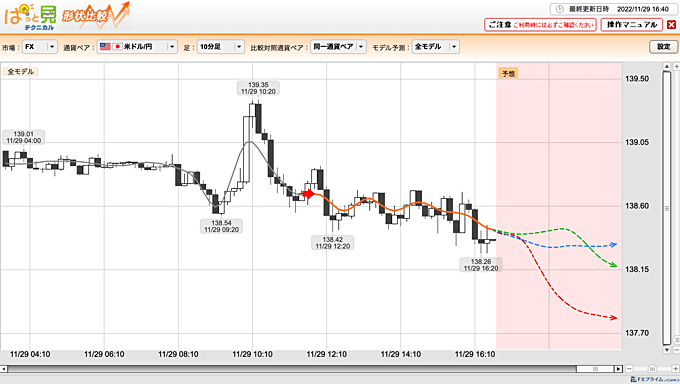Click the ご注意 notice link
Screen dimensions: 680x384
point(540,25)
